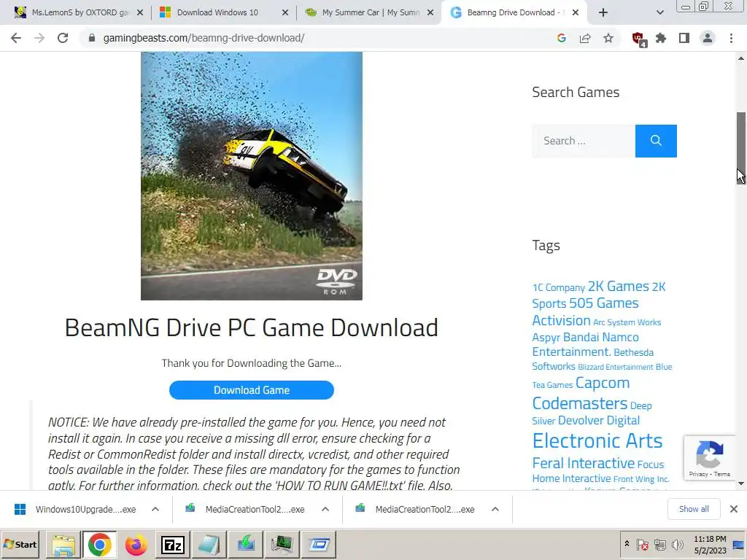This screenshot has width=747, height=560.
Task: Show hidden system tray icons
Action: click(x=627, y=544)
